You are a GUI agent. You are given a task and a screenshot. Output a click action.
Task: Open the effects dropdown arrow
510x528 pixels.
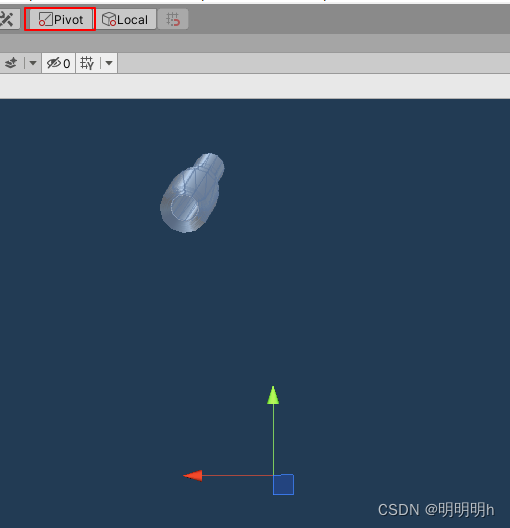pos(33,63)
